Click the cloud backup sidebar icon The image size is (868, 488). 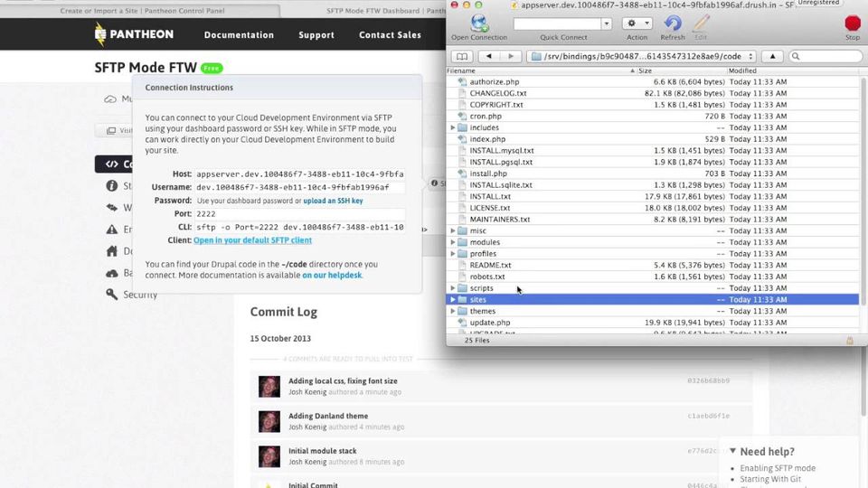pos(112,273)
